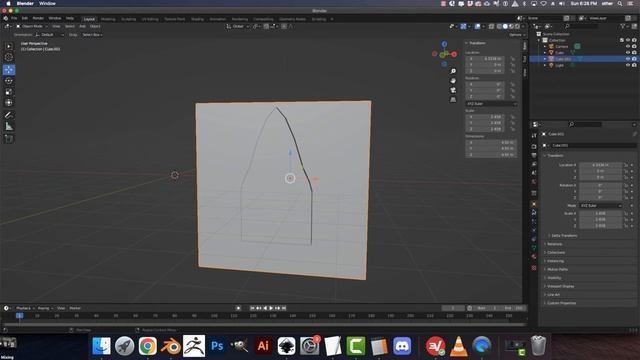Screen dimensions: 640x360
Task: Open the Material properties tab
Action: point(534,257)
